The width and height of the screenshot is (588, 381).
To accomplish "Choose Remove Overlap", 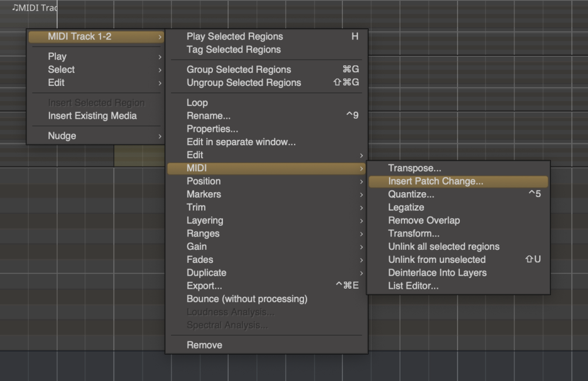I will (x=458, y=221).
